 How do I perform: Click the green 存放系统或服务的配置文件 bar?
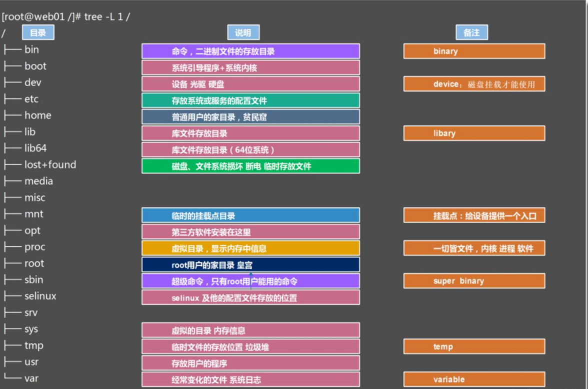coord(250,100)
